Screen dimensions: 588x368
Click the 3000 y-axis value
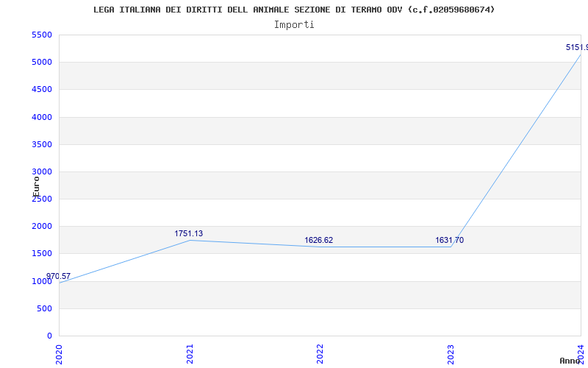coord(42,171)
